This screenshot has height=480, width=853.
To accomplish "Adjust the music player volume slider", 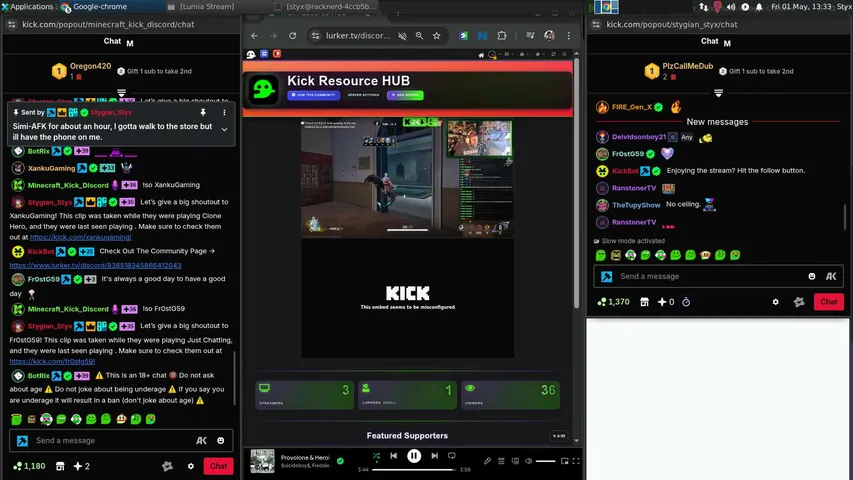I will coord(546,461).
